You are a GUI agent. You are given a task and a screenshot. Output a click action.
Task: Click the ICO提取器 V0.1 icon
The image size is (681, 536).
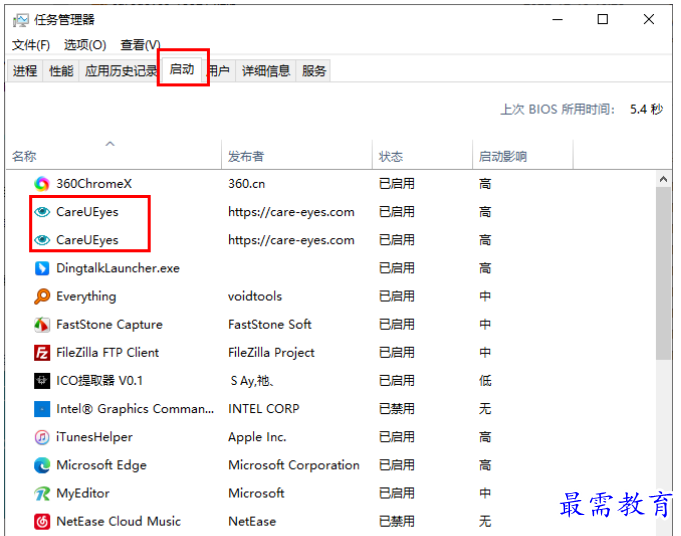click(x=42, y=381)
